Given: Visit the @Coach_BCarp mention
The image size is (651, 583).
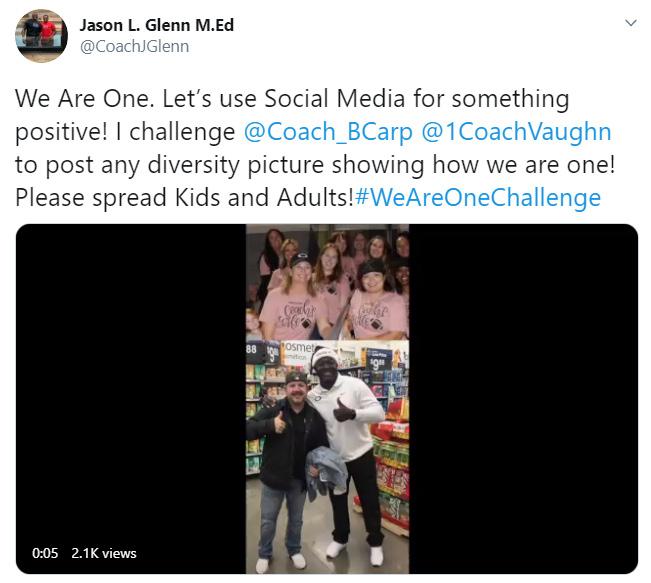Looking at the screenshot, I should 328,132.
